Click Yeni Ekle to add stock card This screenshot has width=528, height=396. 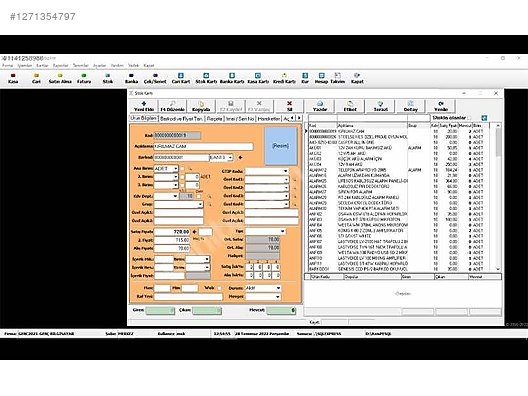(x=144, y=106)
